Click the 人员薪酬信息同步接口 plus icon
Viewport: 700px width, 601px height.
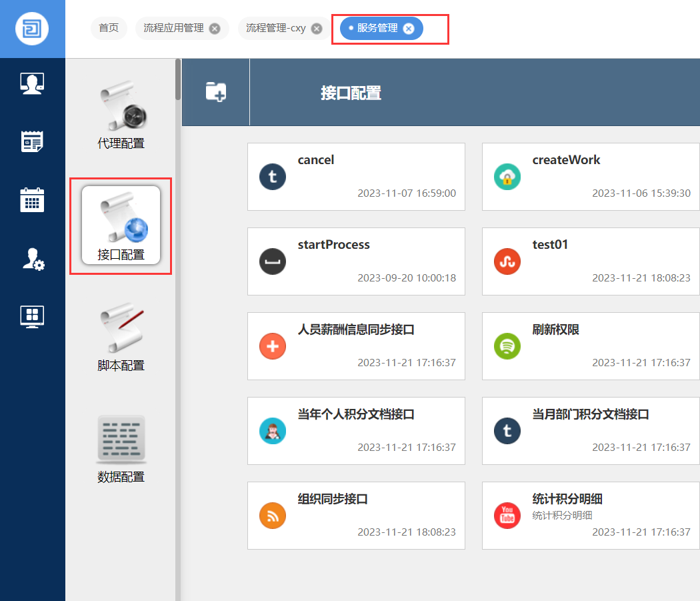[x=272, y=346]
